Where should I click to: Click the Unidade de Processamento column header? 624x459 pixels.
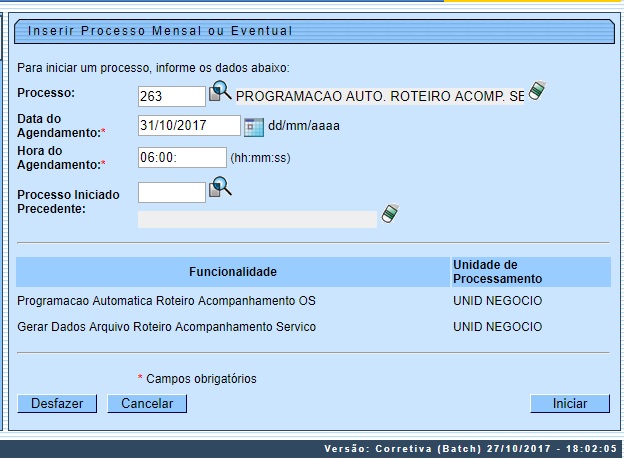click(x=497, y=272)
